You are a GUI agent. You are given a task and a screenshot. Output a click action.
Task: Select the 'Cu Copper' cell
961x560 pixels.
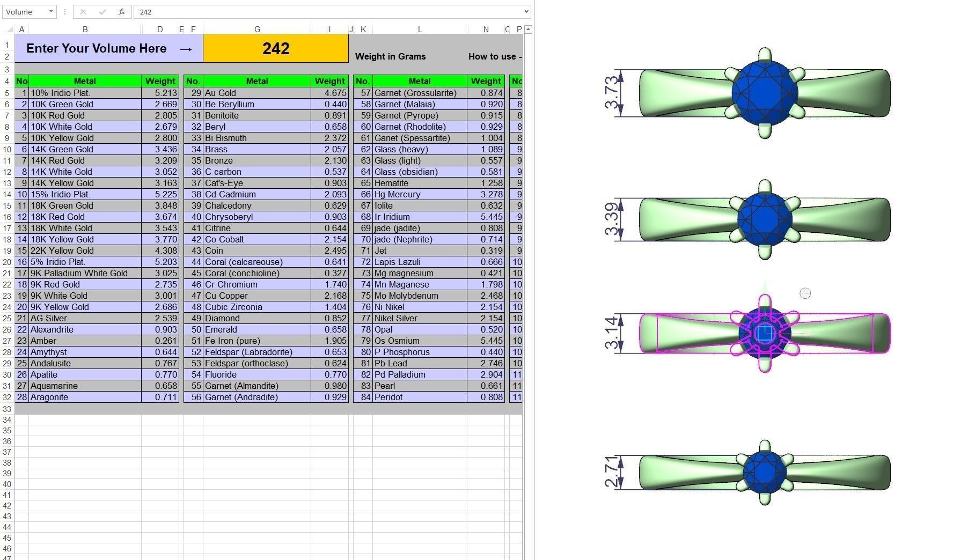(x=257, y=296)
